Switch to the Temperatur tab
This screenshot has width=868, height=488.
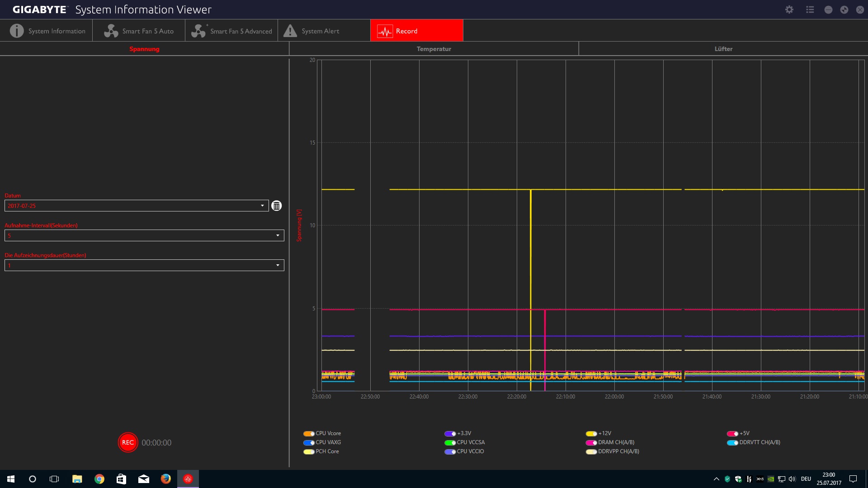coord(434,49)
